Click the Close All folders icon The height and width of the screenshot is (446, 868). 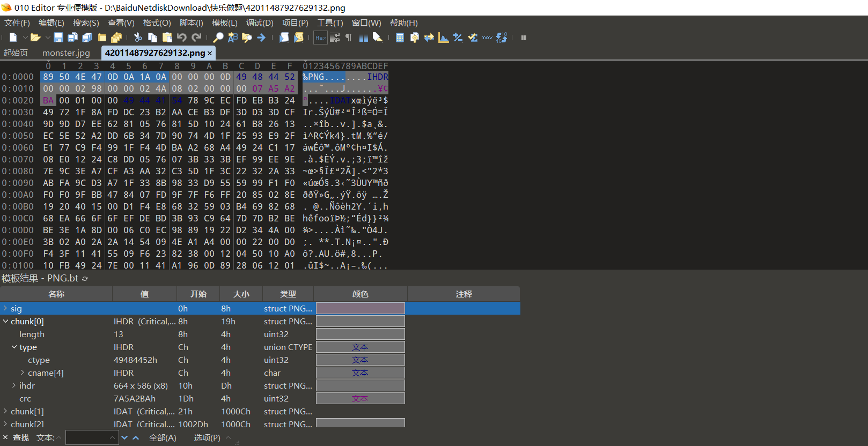click(116, 38)
